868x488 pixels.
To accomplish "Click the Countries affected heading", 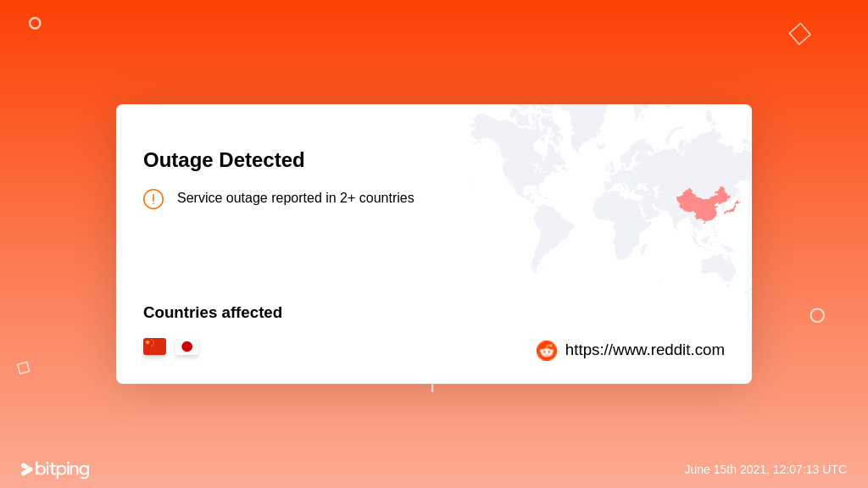I will 213,313.
